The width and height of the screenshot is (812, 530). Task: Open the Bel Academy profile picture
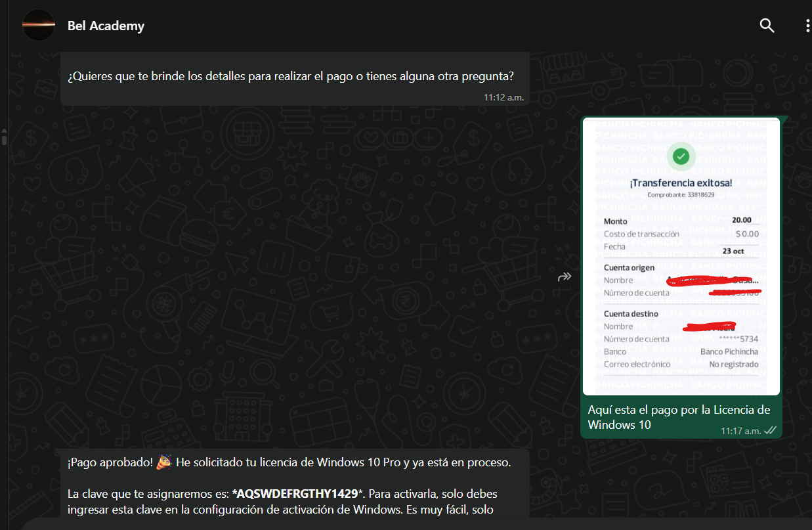38,26
